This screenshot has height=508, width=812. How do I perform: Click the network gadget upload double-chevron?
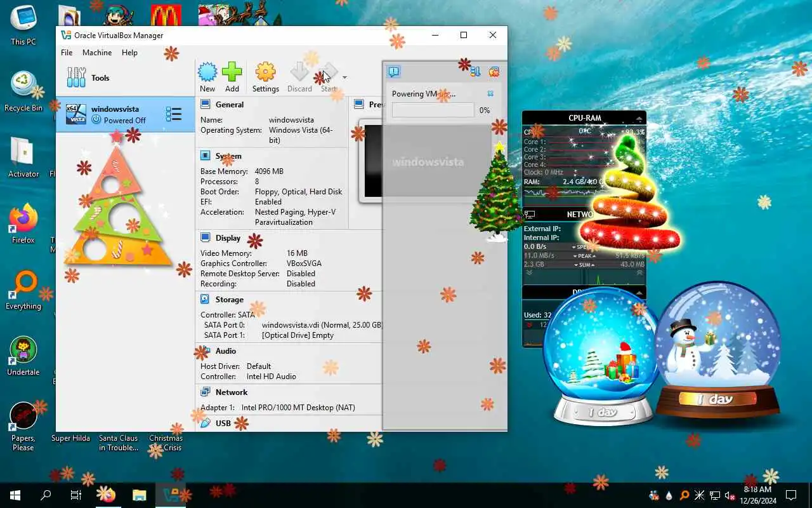(x=639, y=273)
